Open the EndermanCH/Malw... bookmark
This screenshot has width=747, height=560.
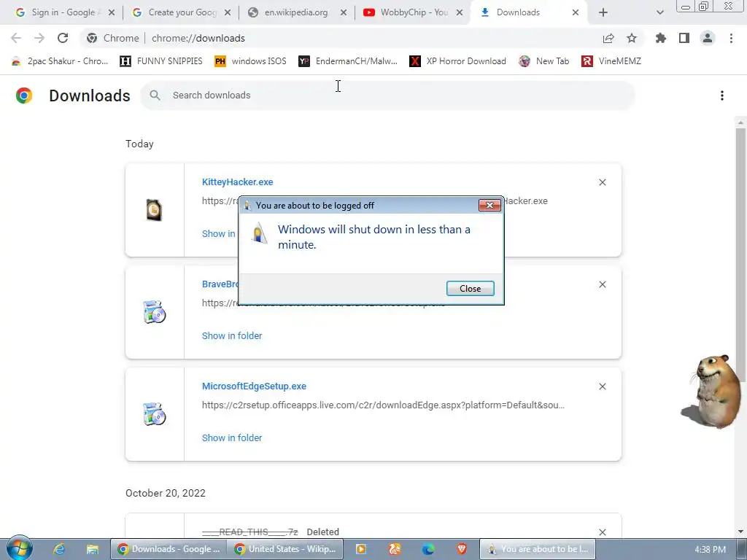[348, 61]
